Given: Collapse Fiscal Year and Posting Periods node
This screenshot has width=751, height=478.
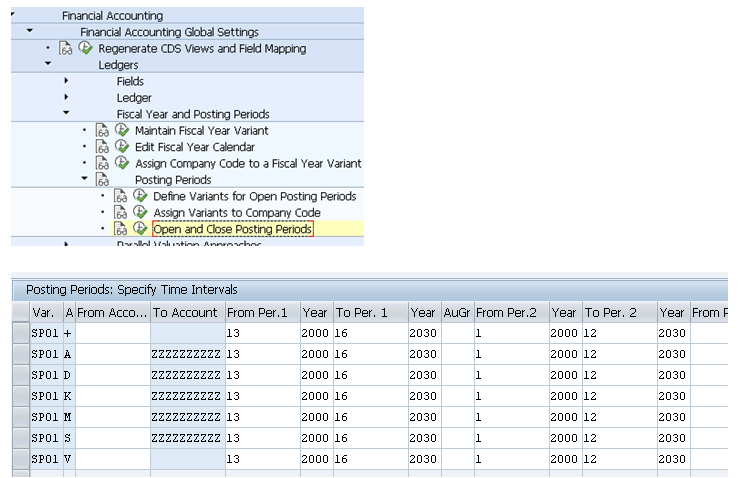Looking at the screenshot, I should tap(66, 113).
